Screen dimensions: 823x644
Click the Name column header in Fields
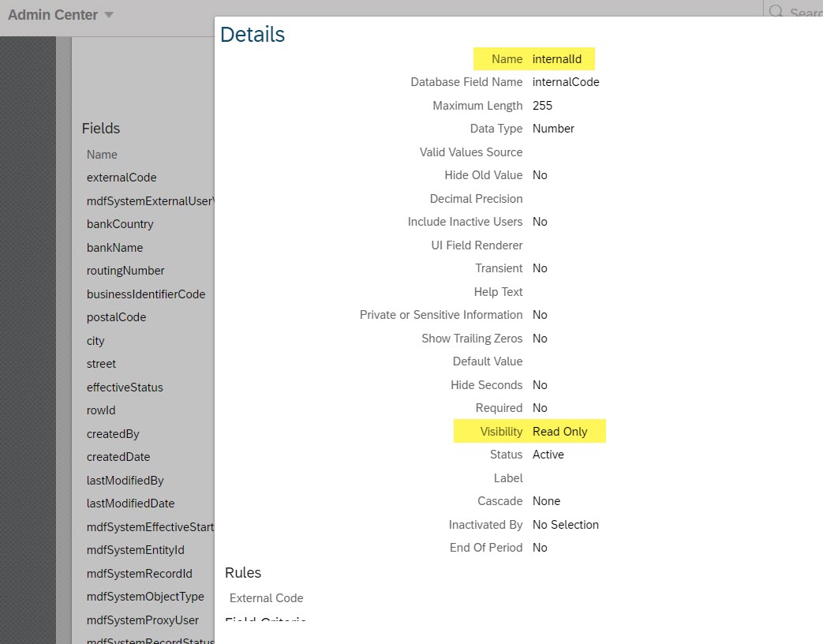(x=102, y=155)
